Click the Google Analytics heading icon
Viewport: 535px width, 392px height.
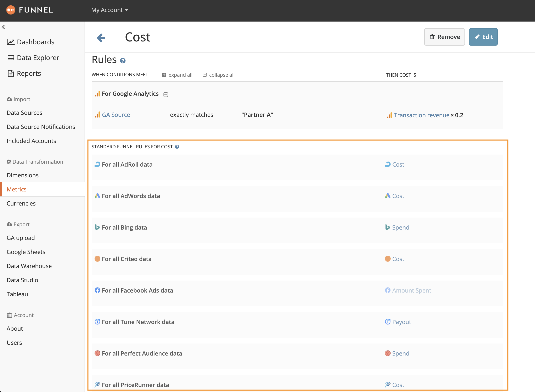(97, 94)
